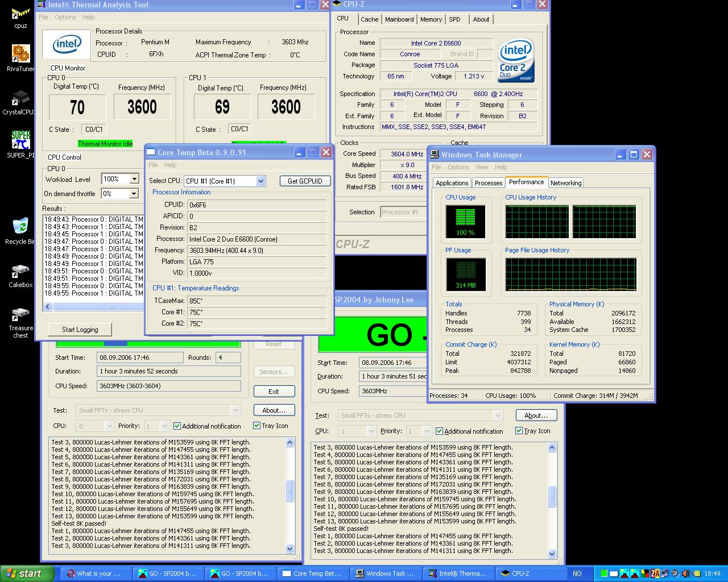The height and width of the screenshot is (582, 728).
Task: Open the Applications tab in Task Manager
Action: (x=452, y=183)
